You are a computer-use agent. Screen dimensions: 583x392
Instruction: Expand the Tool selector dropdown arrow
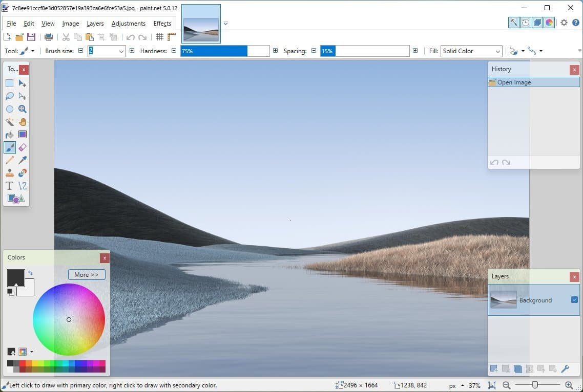coord(33,51)
